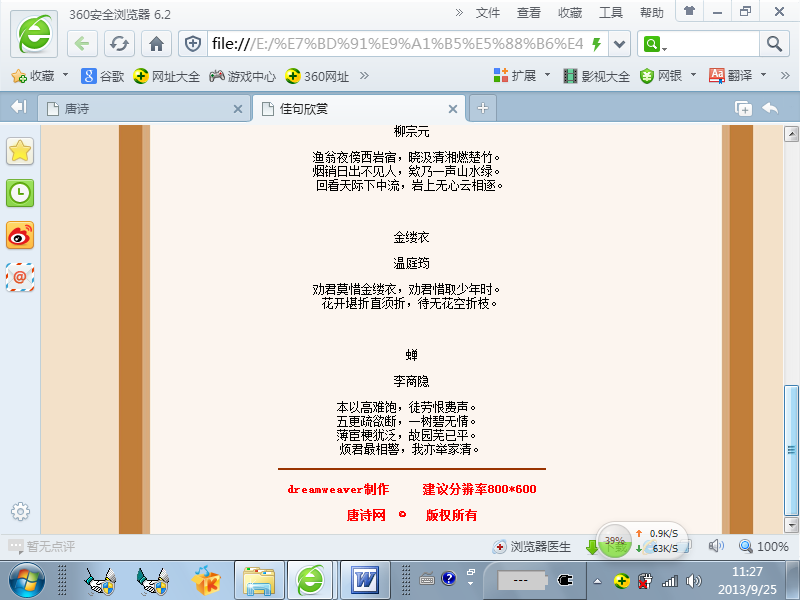Image resolution: width=800 pixels, height=600 pixels.
Task: Expand the address bar dropdown arrow
Action: pos(620,44)
